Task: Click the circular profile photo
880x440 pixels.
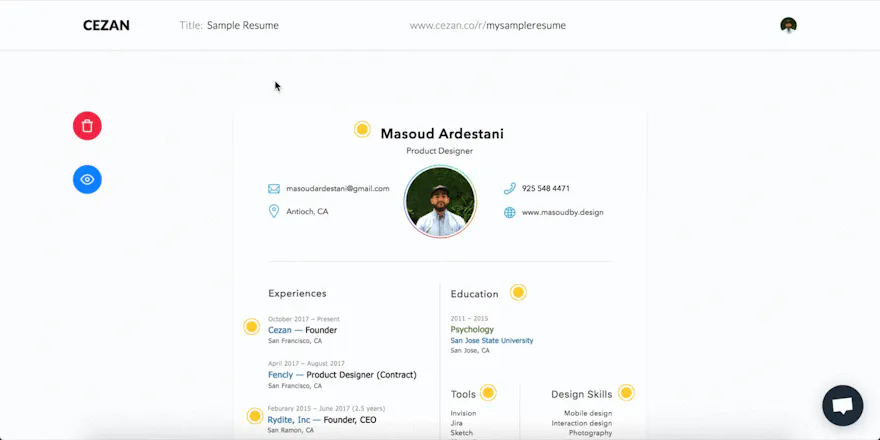Action: click(440, 201)
